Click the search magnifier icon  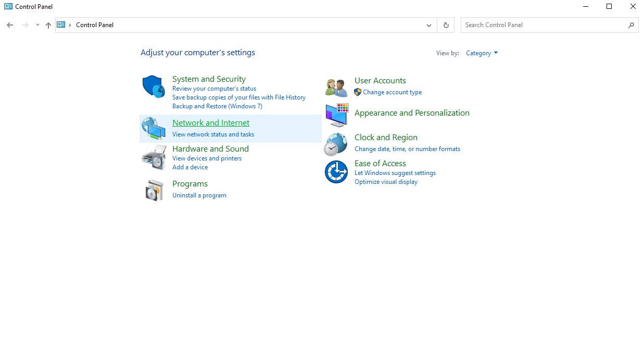(631, 25)
